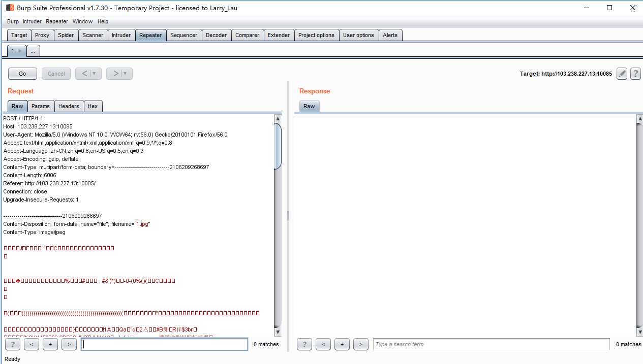Switch to the Target tab
Image resolution: width=643 pixels, height=364 pixels.
click(19, 35)
